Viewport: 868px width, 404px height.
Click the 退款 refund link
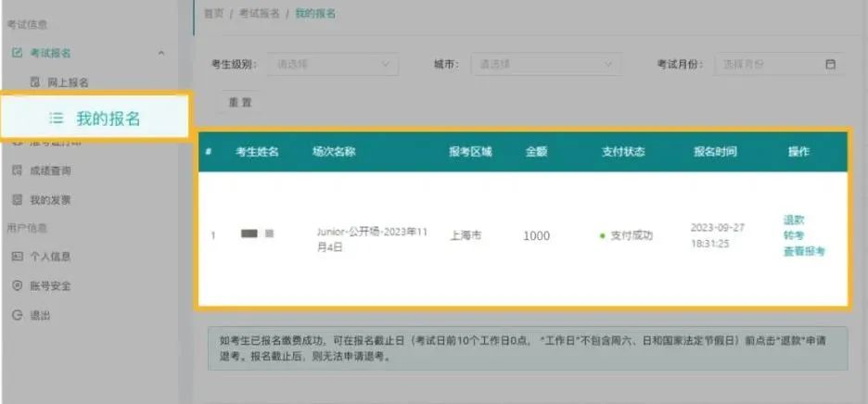pyautogui.click(x=794, y=220)
